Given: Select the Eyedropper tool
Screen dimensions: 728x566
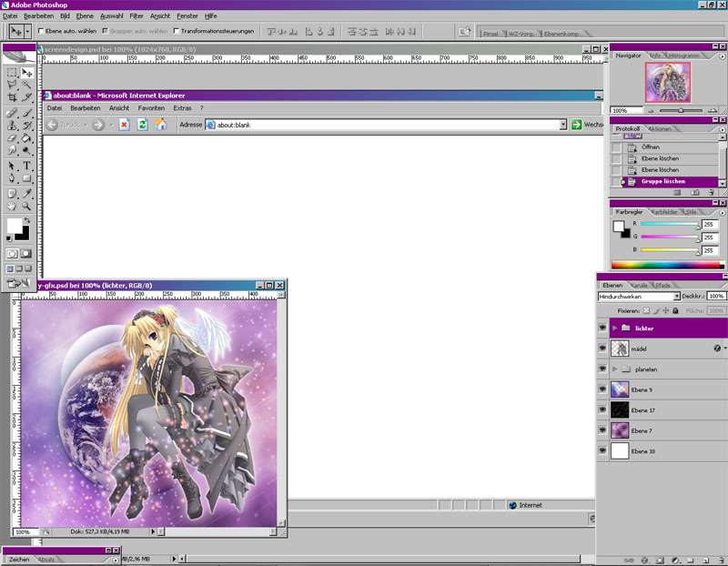Looking at the screenshot, I should tap(26, 194).
